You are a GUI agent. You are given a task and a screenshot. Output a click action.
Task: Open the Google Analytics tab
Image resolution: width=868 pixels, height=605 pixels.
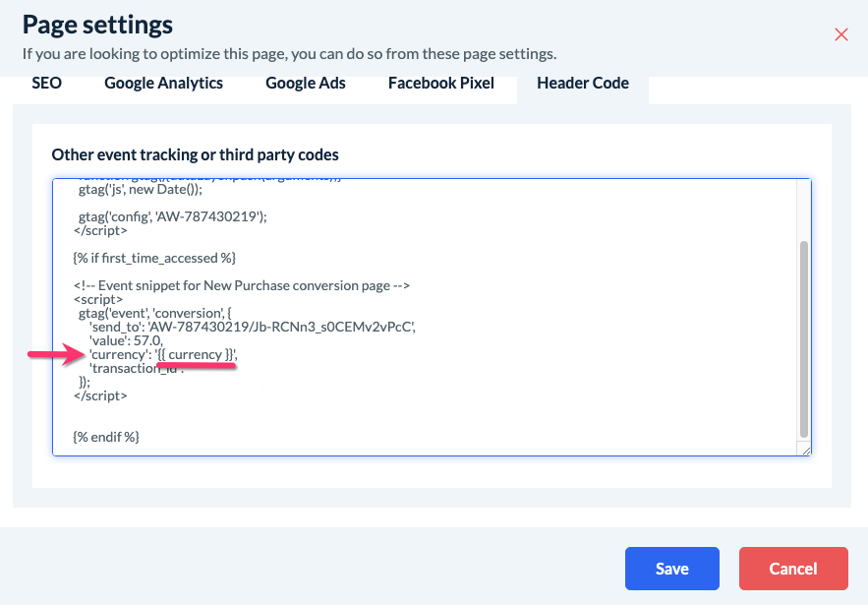(x=163, y=83)
